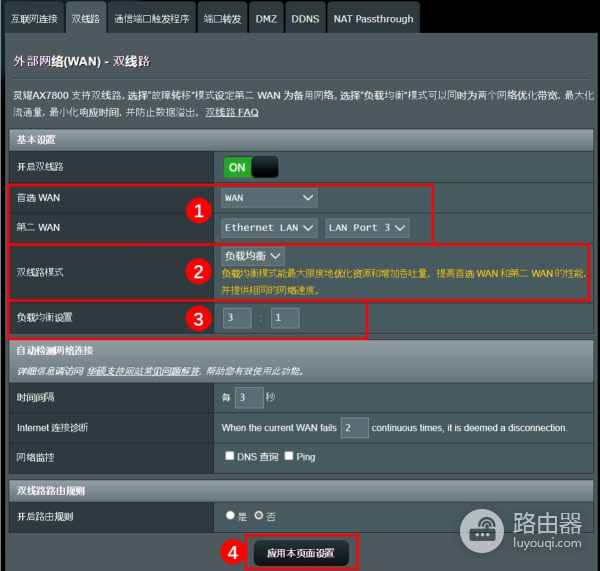Open the 首选 WAN dropdown

click(270, 198)
